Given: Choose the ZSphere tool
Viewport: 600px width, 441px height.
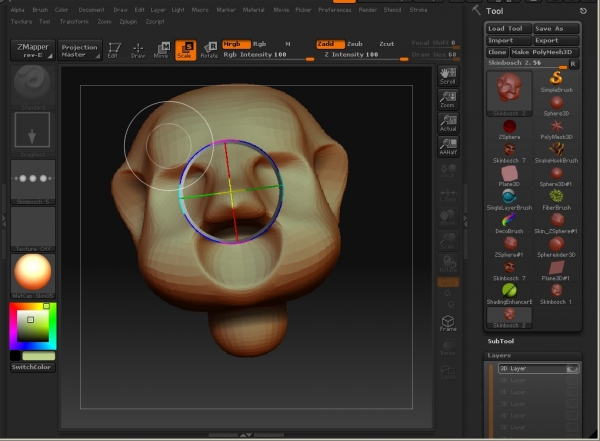Looking at the screenshot, I should click(509, 129).
